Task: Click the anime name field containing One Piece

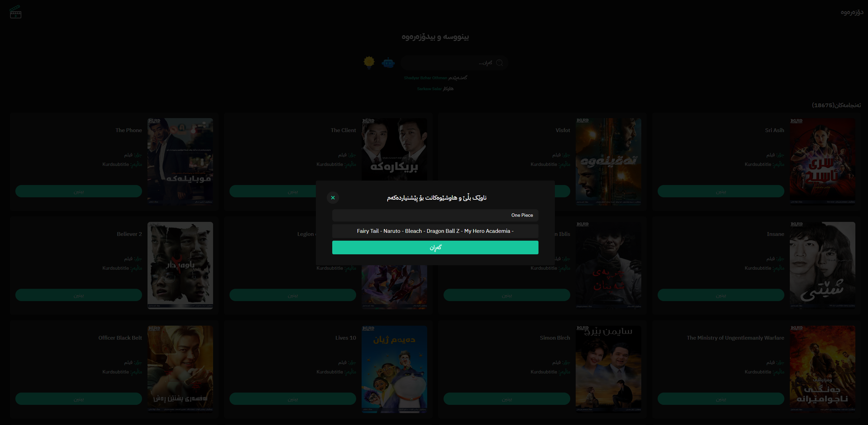Action: coord(435,215)
